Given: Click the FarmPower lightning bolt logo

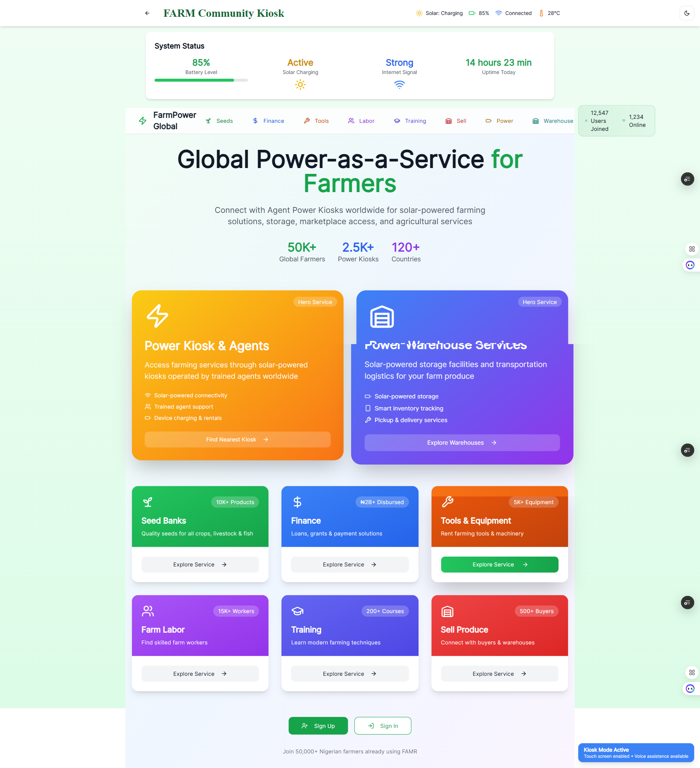Looking at the screenshot, I should click(143, 121).
